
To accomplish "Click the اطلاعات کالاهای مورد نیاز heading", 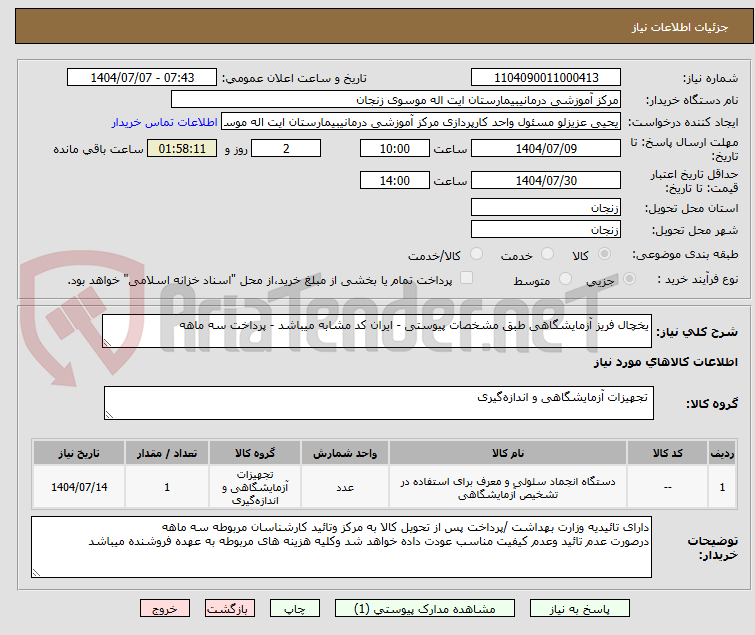I will (x=665, y=362).
